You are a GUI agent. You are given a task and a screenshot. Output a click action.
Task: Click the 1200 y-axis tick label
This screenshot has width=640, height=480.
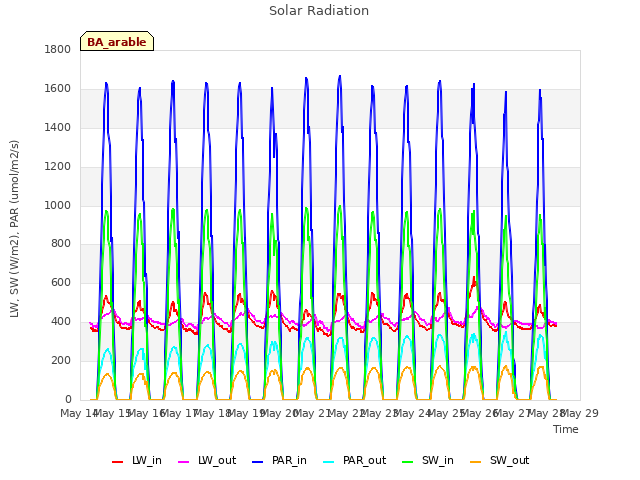click(58, 167)
